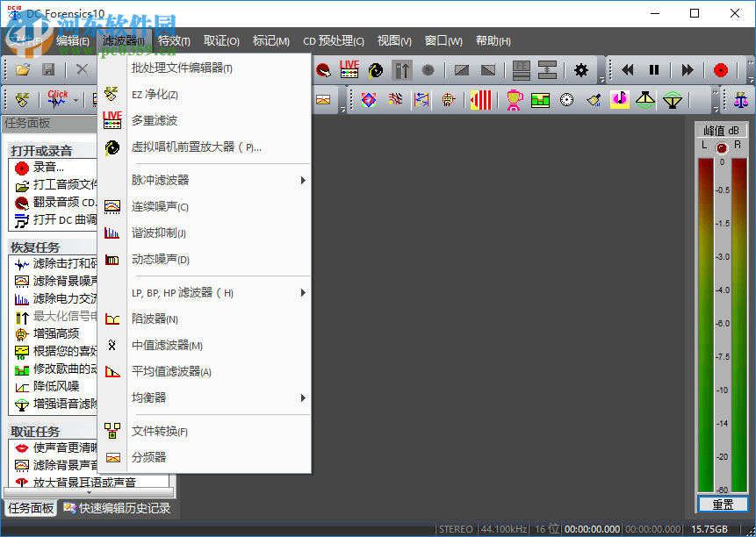Pause playback in the transport toolbar
This screenshot has height=537, width=756.
[x=654, y=70]
